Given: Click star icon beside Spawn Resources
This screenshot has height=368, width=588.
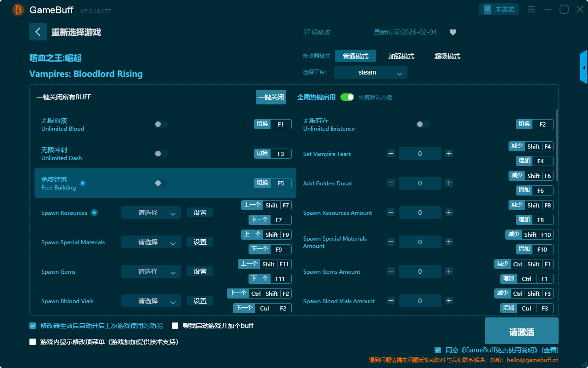Looking at the screenshot, I should [94, 213].
